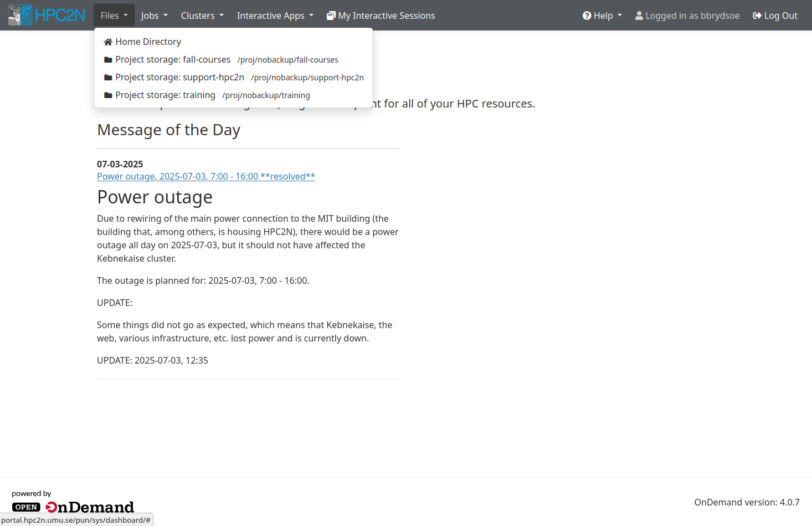Screen dimensions: 812x526
Task: Click the UPDATE: 2025-07-03, 12:35 line
Action: [x=152, y=360]
